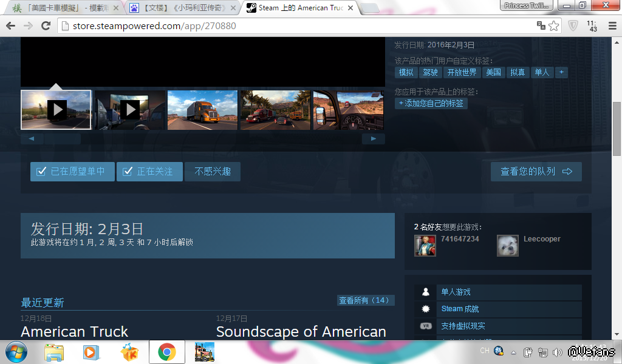Select the cabin interior view screenshot
Image resolution: width=622 pixels, height=364 pixels.
coord(348,110)
